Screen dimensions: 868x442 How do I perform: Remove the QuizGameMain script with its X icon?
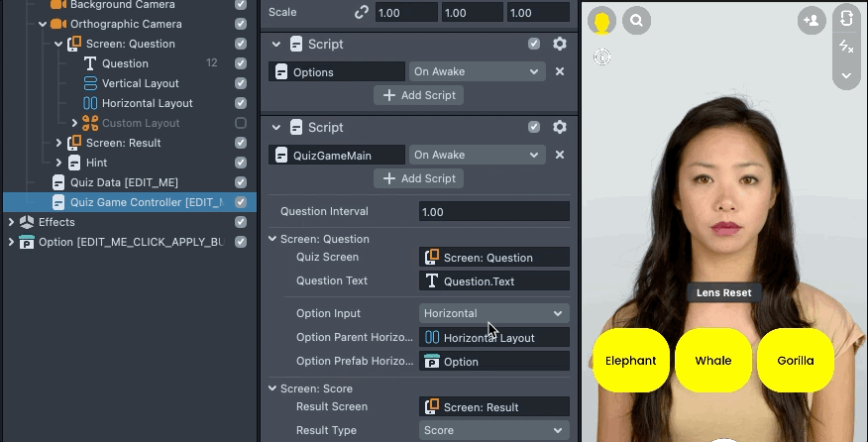pyautogui.click(x=560, y=155)
